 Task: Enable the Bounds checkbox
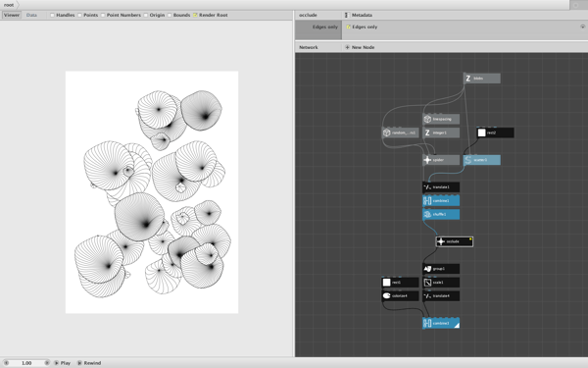pos(170,15)
